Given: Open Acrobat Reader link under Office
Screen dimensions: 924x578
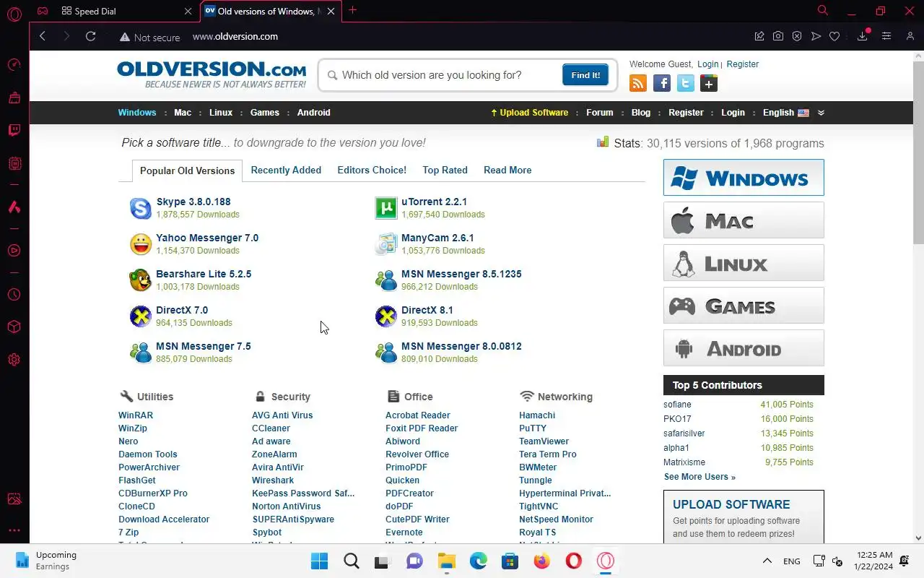Looking at the screenshot, I should click(417, 415).
